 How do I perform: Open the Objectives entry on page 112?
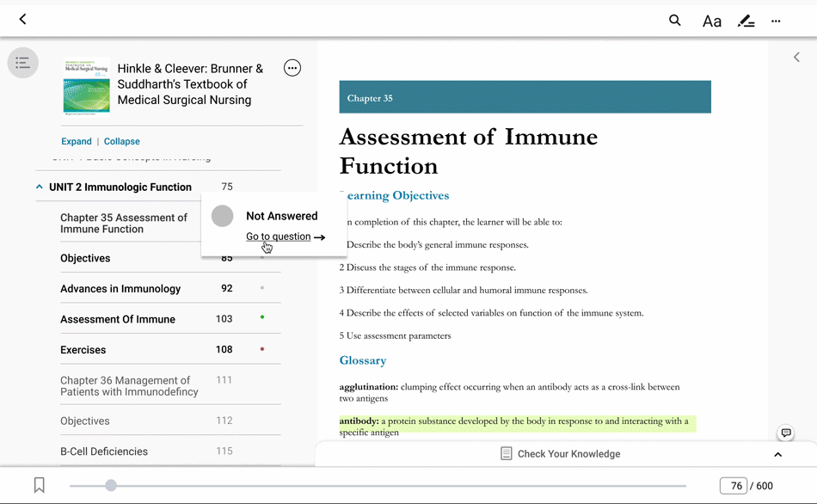click(x=85, y=421)
